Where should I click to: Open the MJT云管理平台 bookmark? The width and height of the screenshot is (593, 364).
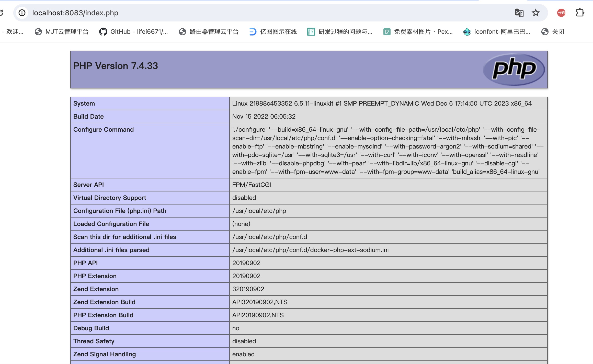(62, 32)
